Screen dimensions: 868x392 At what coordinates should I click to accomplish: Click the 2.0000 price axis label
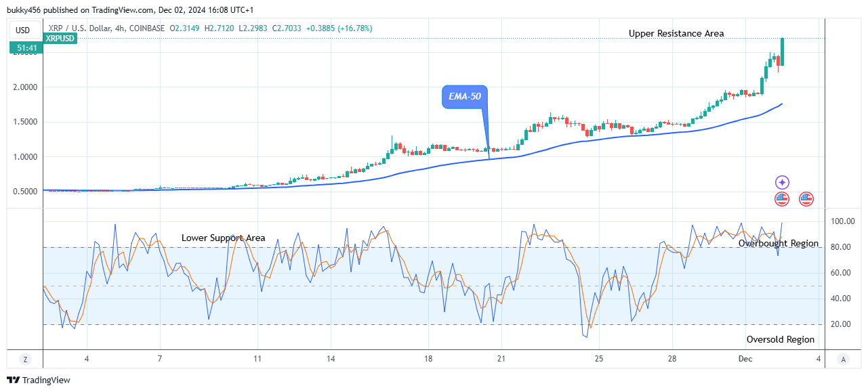24,87
